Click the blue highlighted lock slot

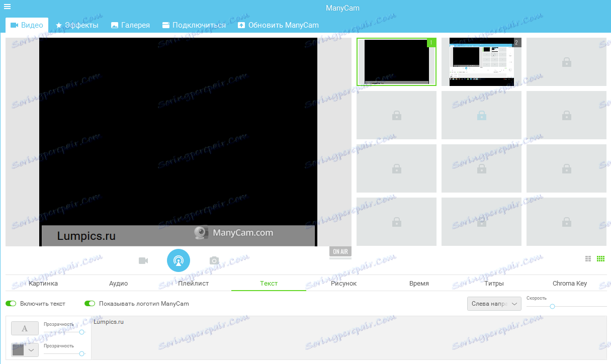tap(481, 116)
